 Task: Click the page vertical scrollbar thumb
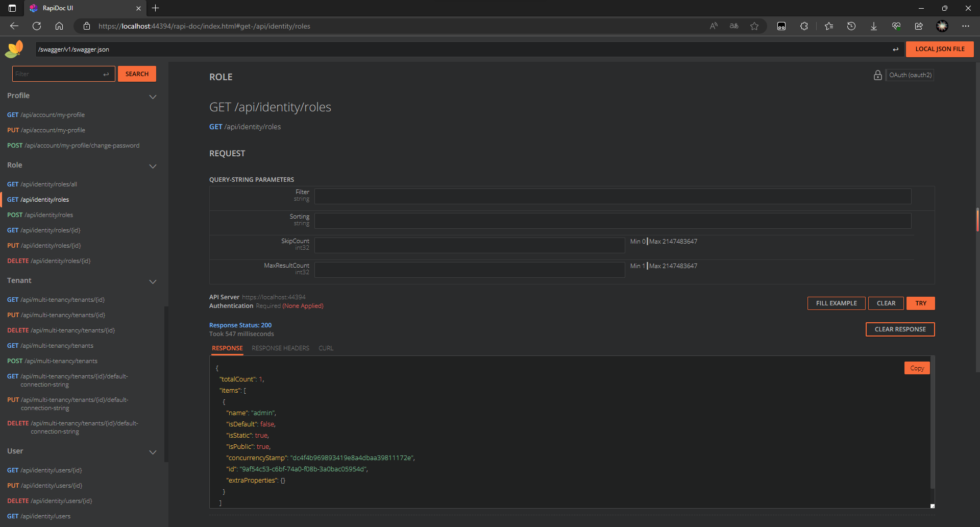[977, 220]
